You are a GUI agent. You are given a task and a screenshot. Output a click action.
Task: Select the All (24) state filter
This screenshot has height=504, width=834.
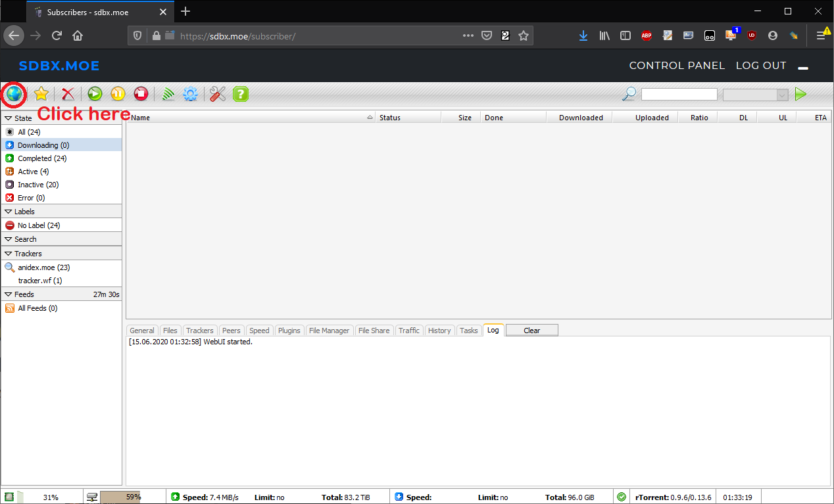[x=61, y=132]
